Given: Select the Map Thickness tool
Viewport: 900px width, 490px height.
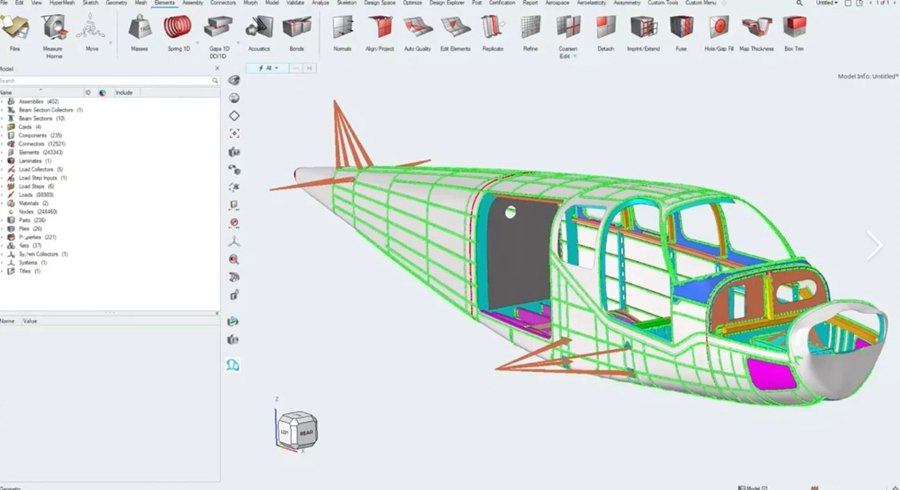Looking at the screenshot, I should [757, 34].
